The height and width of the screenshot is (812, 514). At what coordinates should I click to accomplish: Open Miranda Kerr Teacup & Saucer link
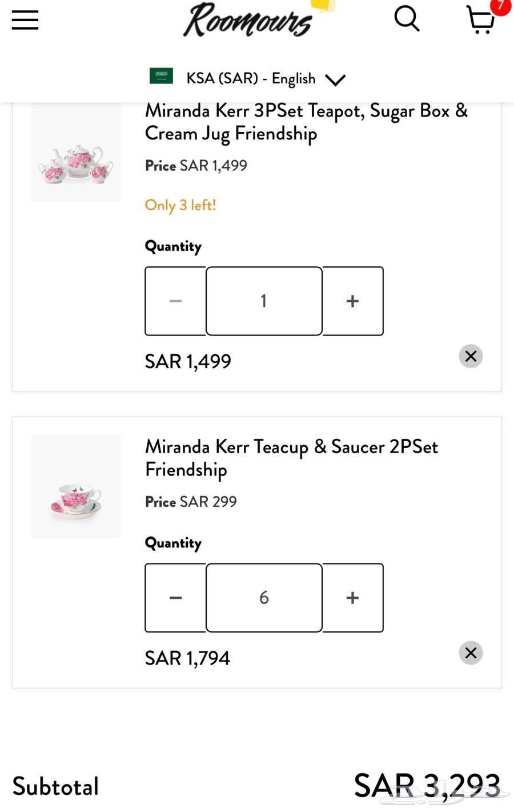pos(291,458)
